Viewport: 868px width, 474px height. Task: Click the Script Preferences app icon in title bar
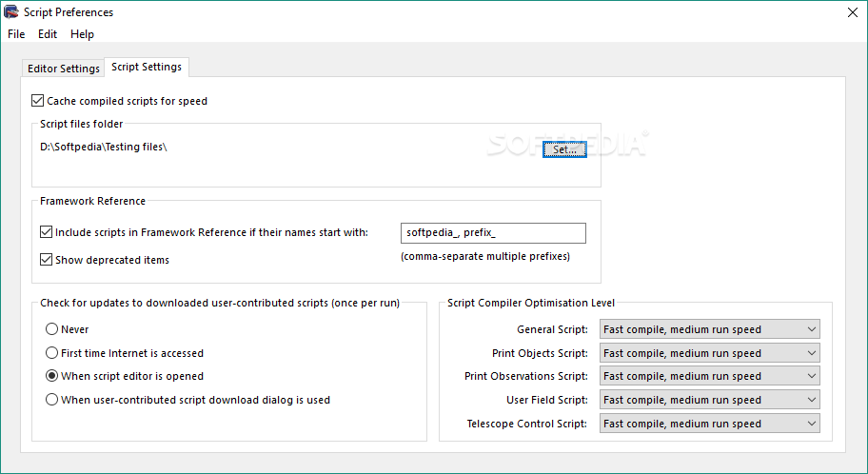(11, 11)
